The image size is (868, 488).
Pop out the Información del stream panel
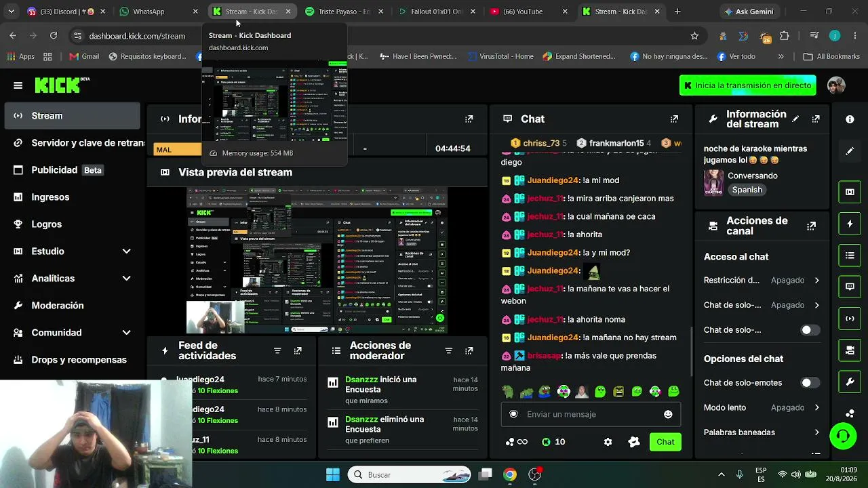coord(816,119)
